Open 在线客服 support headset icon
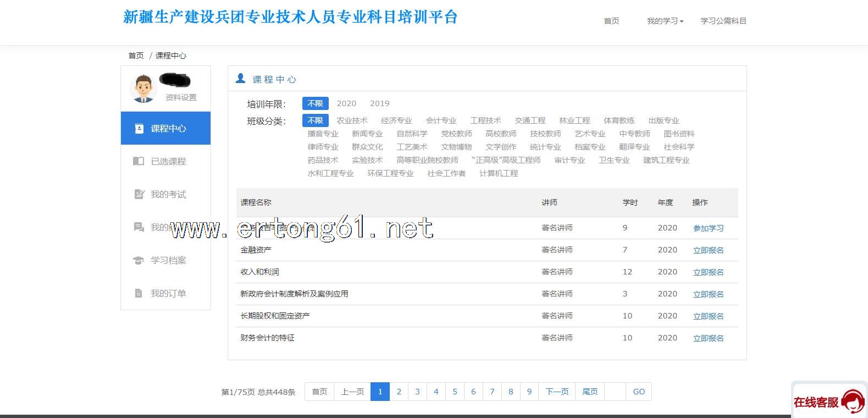Screen dimensions: 868x418 pyautogui.click(x=852, y=402)
